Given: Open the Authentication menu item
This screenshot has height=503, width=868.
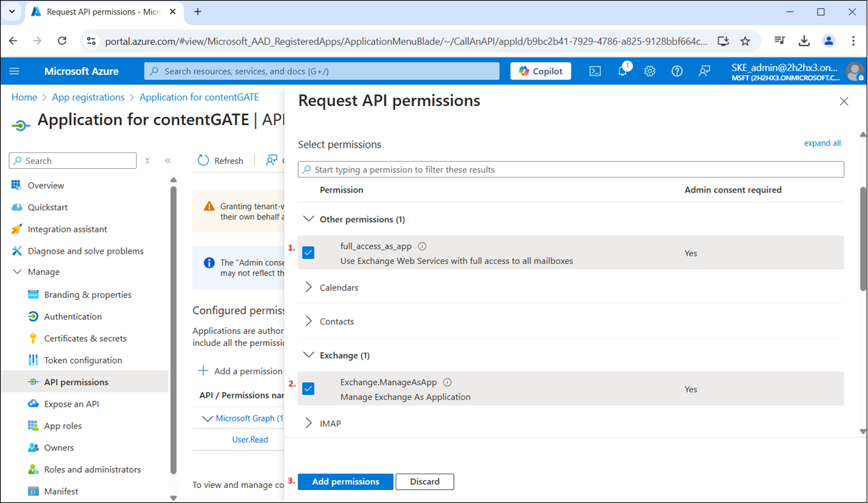Looking at the screenshot, I should (72, 316).
